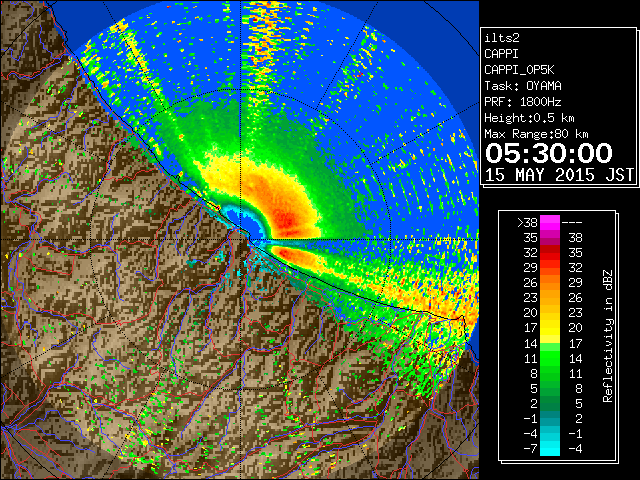Click the '>38' label on the legend
Screen dimensions: 640x480
[x=527, y=223]
